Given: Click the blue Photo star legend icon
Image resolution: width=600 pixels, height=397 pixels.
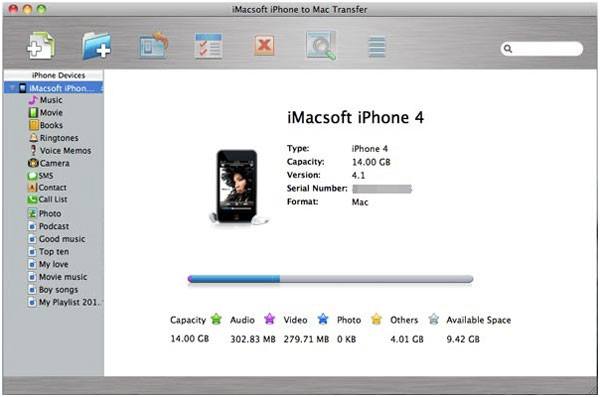Looking at the screenshot, I should [323, 319].
